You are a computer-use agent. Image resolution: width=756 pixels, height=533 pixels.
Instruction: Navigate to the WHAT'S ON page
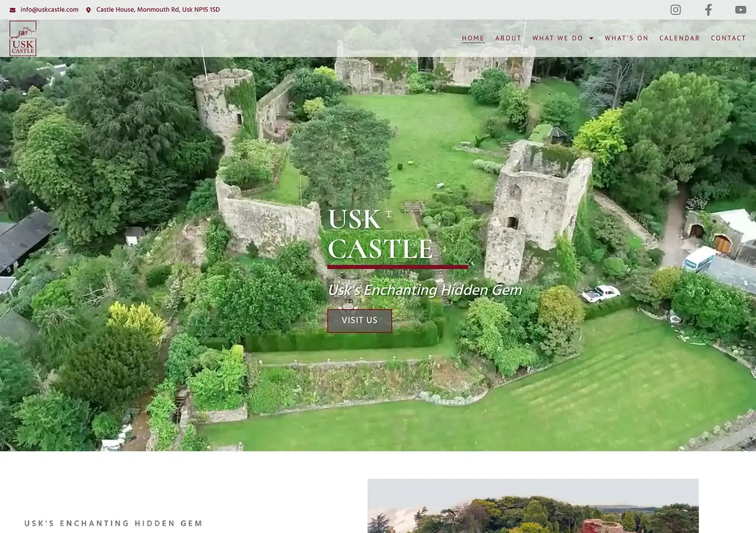point(627,38)
